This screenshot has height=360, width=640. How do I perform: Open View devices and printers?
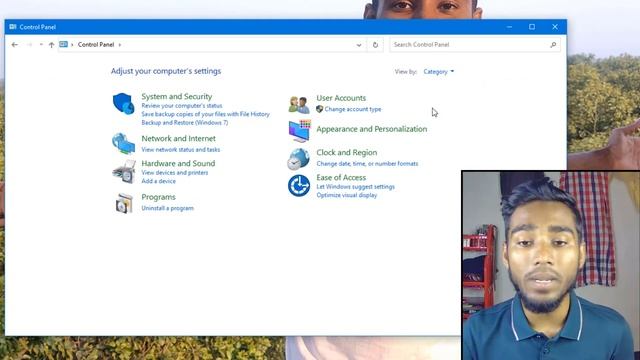[175, 173]
